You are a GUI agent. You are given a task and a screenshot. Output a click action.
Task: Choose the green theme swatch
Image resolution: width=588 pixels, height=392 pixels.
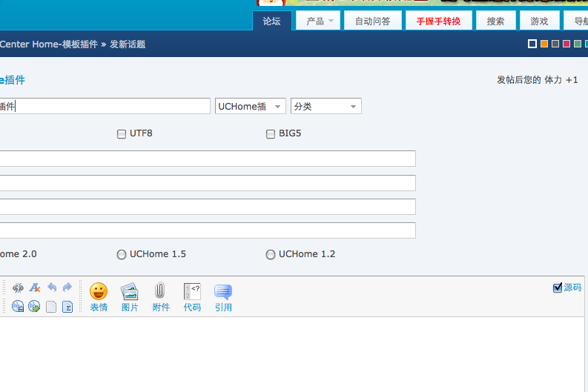click(x=578, y=44)
